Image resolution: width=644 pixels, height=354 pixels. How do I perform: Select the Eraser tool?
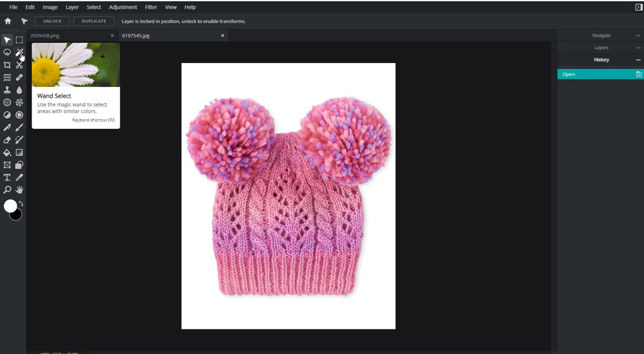[x=7, y=140]
